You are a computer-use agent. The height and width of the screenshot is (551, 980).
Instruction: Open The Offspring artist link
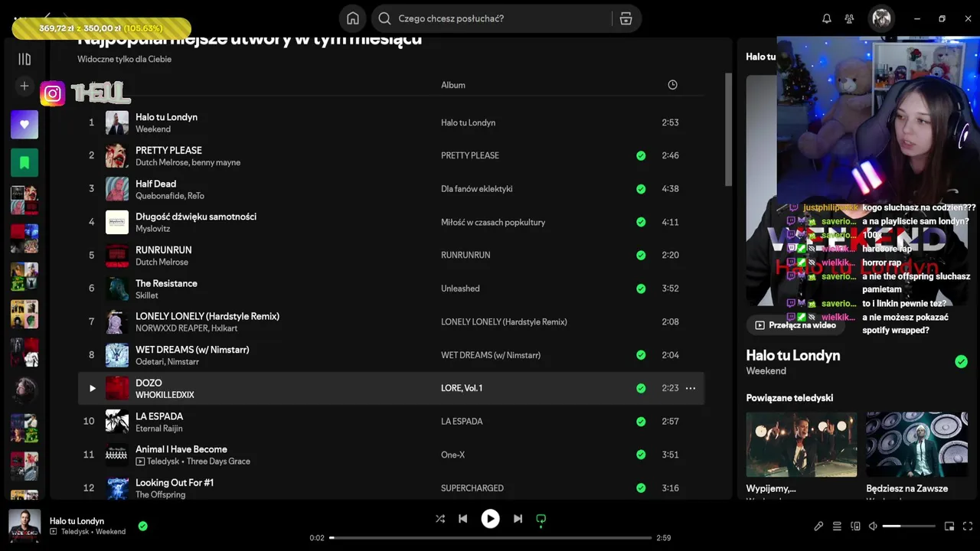coord(160,495)
